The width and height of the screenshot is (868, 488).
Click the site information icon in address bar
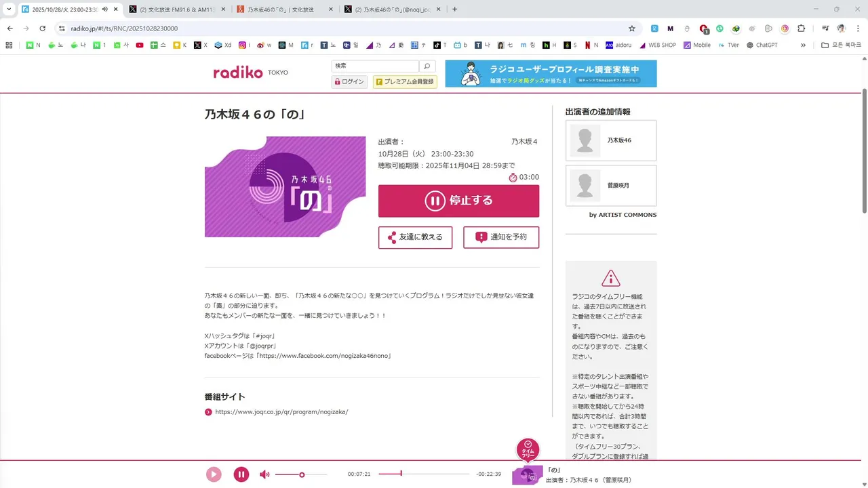(x=62, y=28)
